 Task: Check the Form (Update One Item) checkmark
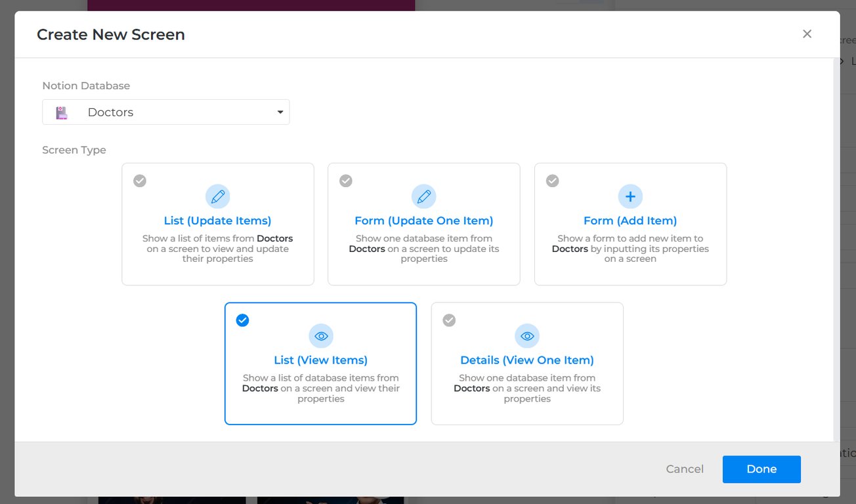click(346, 180)
